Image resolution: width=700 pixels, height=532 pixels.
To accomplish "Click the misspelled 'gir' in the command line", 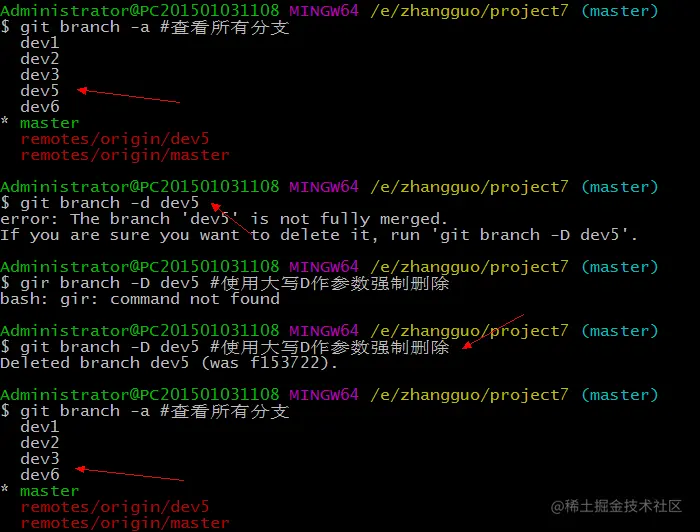I will (x=35, y=283).
